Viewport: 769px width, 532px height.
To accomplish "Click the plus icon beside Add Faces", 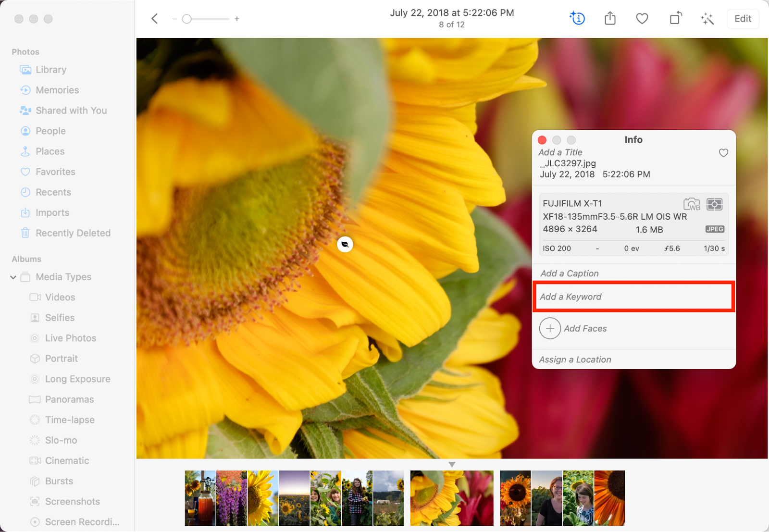I will coord(550,329).
